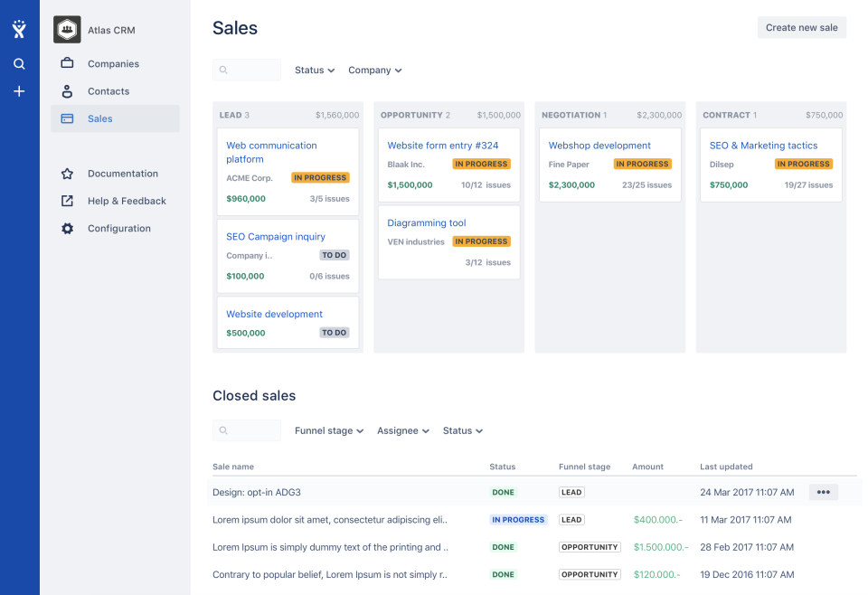Expand the Company filter dropdown

(x=374, y=70)
